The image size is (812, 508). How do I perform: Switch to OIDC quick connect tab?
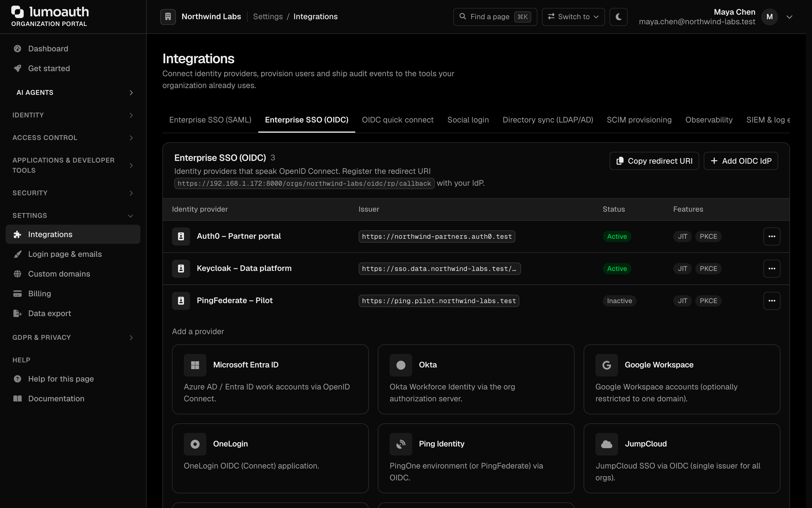398,120
